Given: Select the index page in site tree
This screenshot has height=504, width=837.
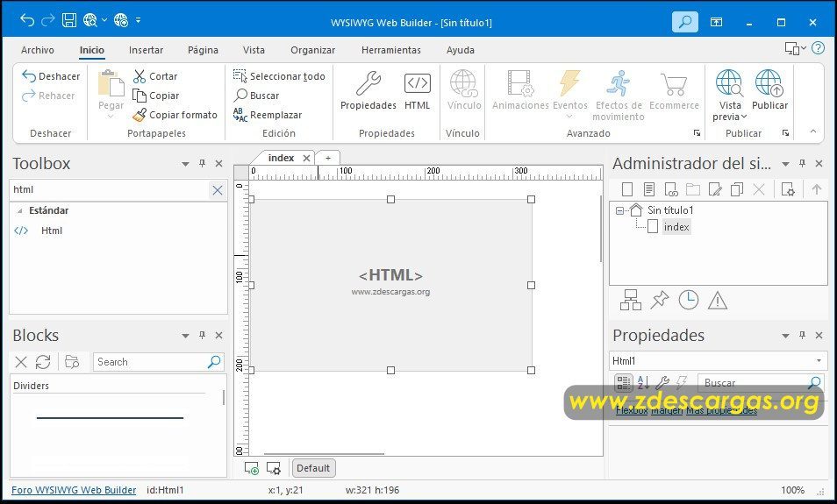Looking at the screenshot, I should pos(676,227).
